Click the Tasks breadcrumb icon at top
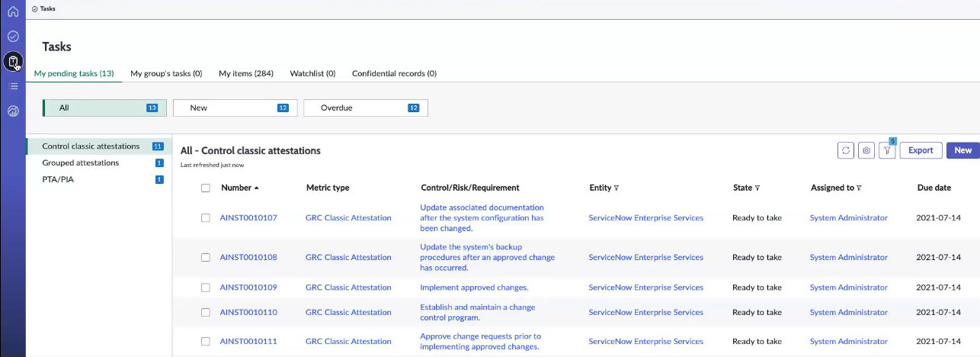980x357 pixels. [35, 9]
